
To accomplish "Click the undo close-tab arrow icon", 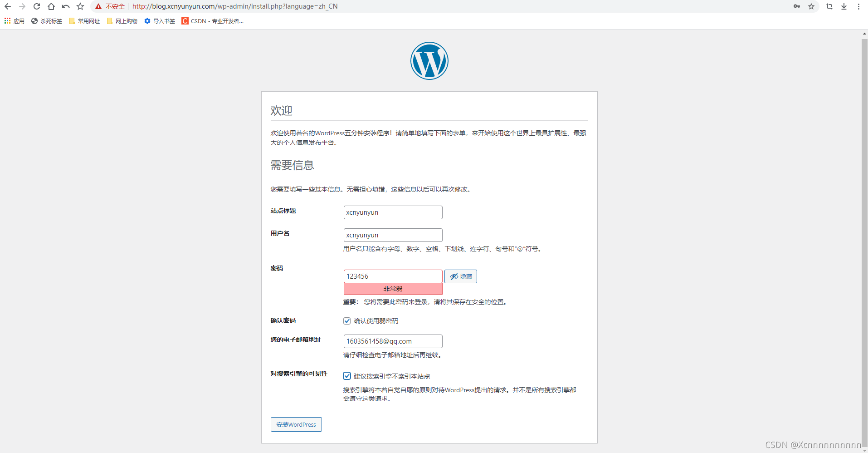I will (66, 6).
